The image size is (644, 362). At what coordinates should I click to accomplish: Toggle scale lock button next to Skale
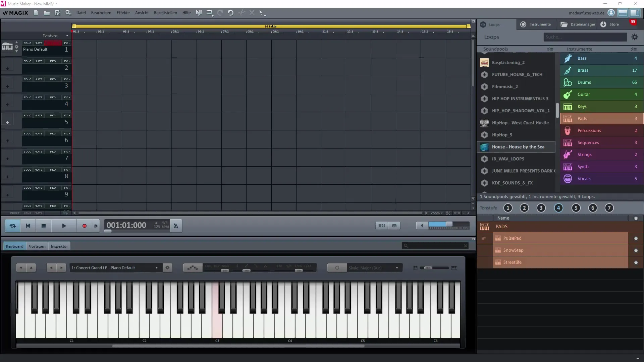(337, 267)
